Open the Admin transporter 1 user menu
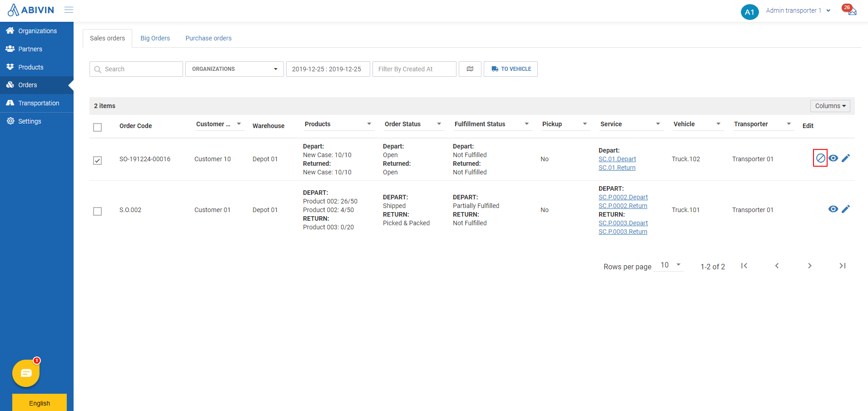 click(798, 10)
